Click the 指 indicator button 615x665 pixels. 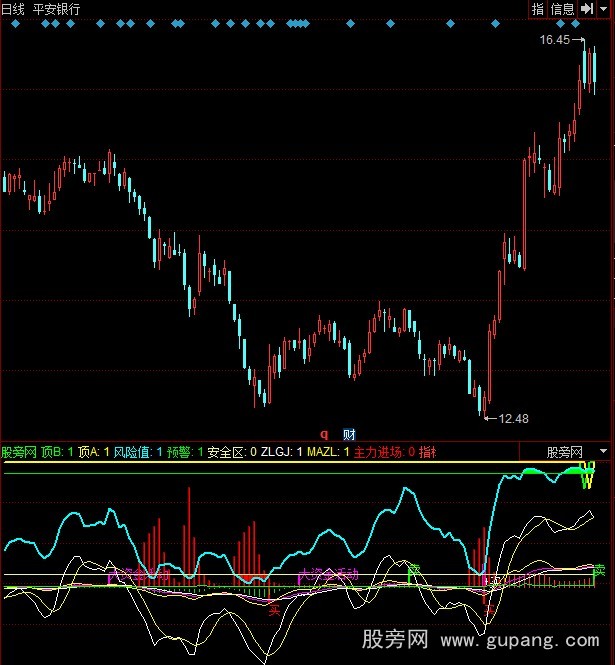coord(537,9)
